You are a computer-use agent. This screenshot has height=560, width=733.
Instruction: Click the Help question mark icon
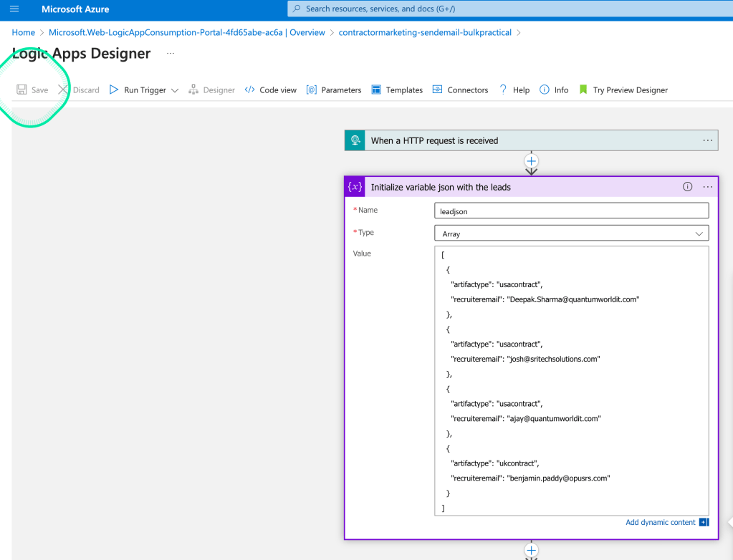(x=503, y=90)
